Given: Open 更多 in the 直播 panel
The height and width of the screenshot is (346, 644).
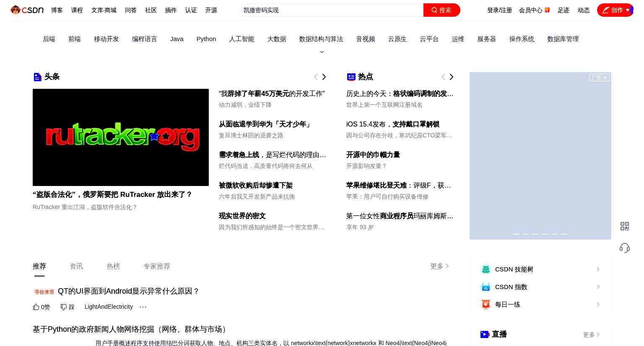Looking at the screenshot, I should 591,335.
